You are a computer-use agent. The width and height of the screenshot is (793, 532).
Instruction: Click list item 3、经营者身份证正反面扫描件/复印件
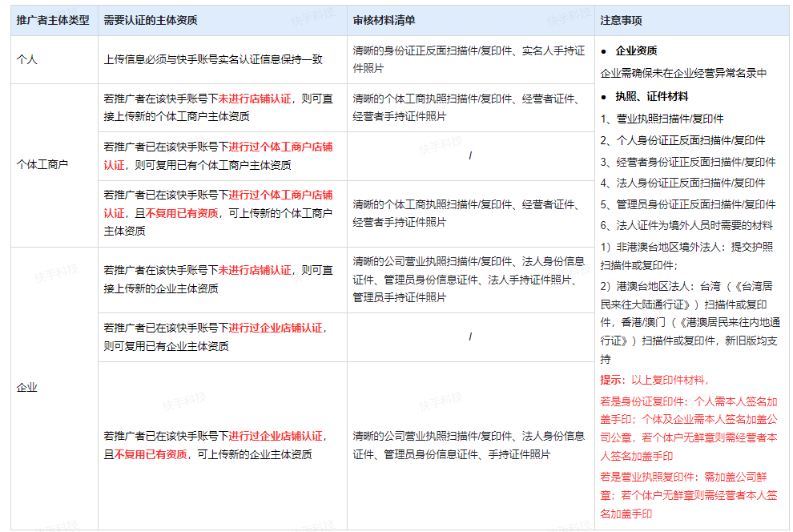click(x=688, y=163)
